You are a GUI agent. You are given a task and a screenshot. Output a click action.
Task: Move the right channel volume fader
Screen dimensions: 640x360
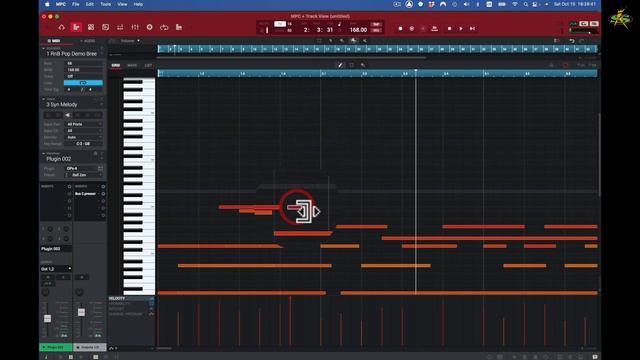(x=81, y=312)
